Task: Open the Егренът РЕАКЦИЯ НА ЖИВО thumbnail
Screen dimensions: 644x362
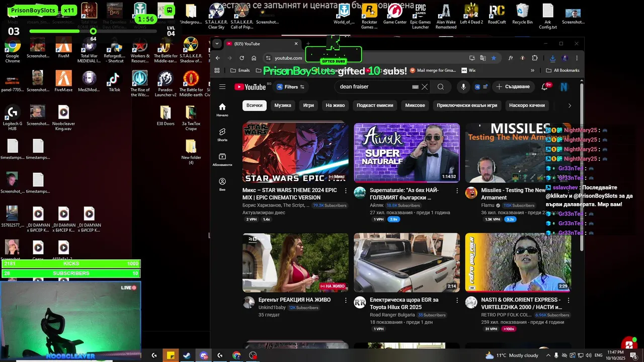Action: pyautogui.click(x=295, y=262)
